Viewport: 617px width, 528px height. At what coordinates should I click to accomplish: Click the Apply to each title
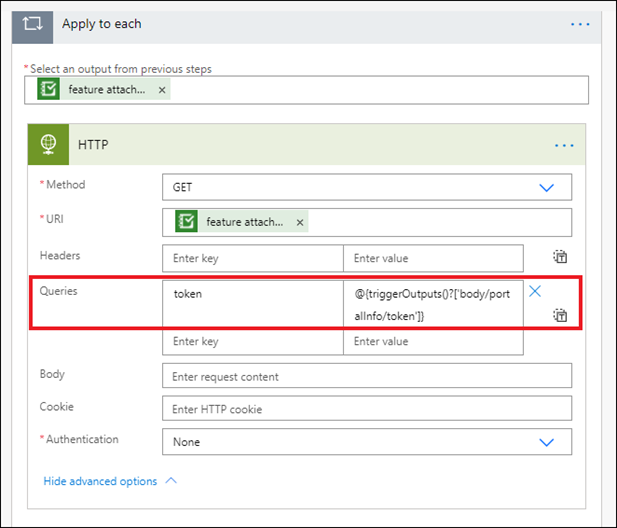click(102, 24)
